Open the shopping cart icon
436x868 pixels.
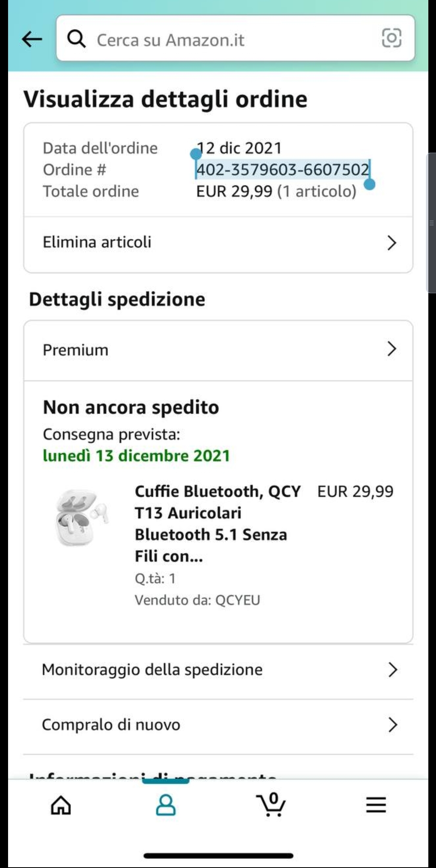[x=271, y=804]
